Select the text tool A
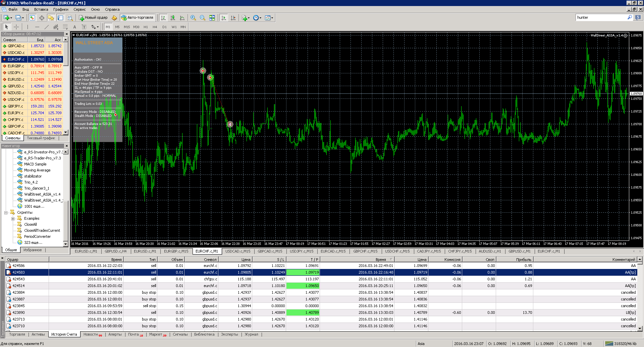The image size is (644, 347). (x=74, y=27)
